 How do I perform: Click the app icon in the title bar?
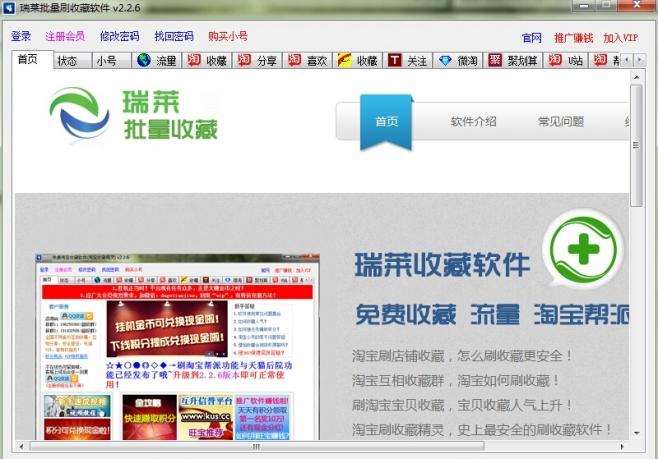coord(9,8)
